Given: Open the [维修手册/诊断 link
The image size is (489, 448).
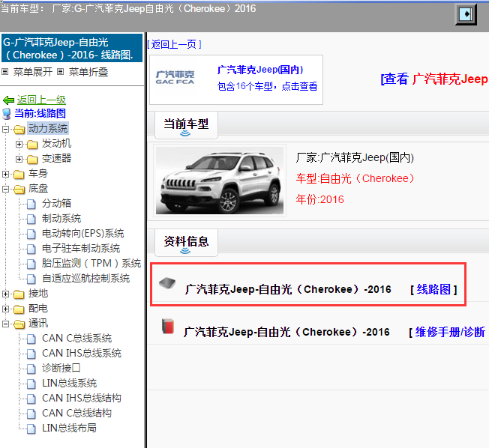Looking at the screenshot, I should [x=447, y=333].
